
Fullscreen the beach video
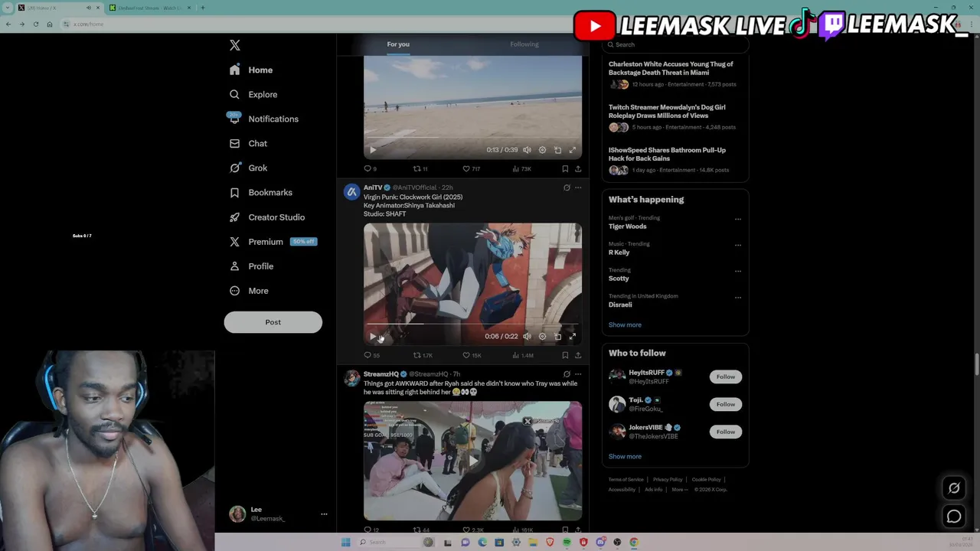[572, 150]
